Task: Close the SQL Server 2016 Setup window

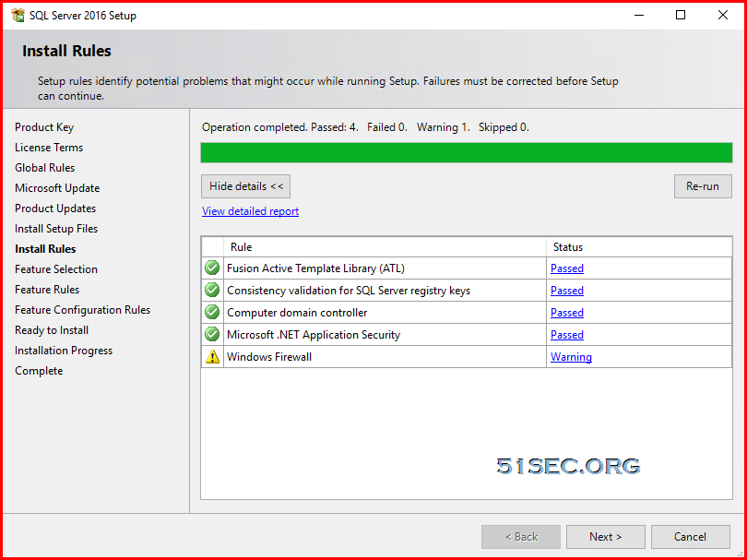Action: [x=723, y=16]
